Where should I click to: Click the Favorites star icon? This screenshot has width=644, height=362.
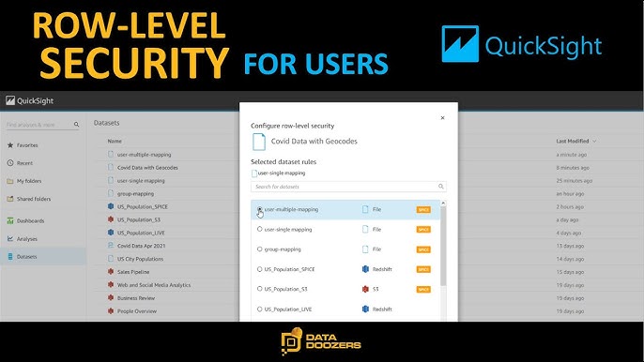tap(10, 145)
